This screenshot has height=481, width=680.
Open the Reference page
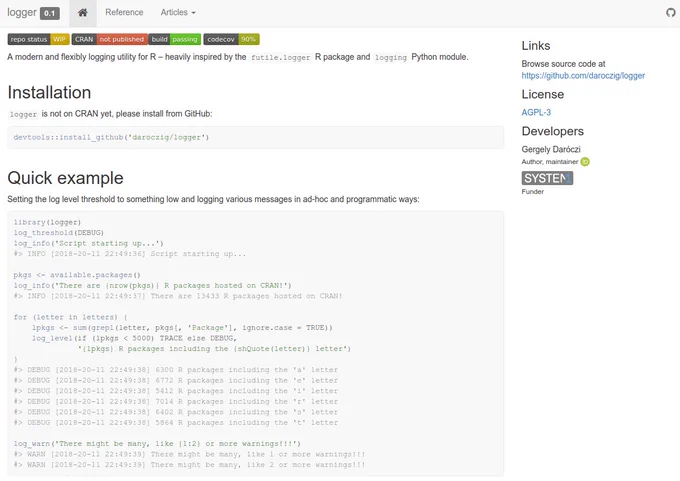[x=124, y=13]
